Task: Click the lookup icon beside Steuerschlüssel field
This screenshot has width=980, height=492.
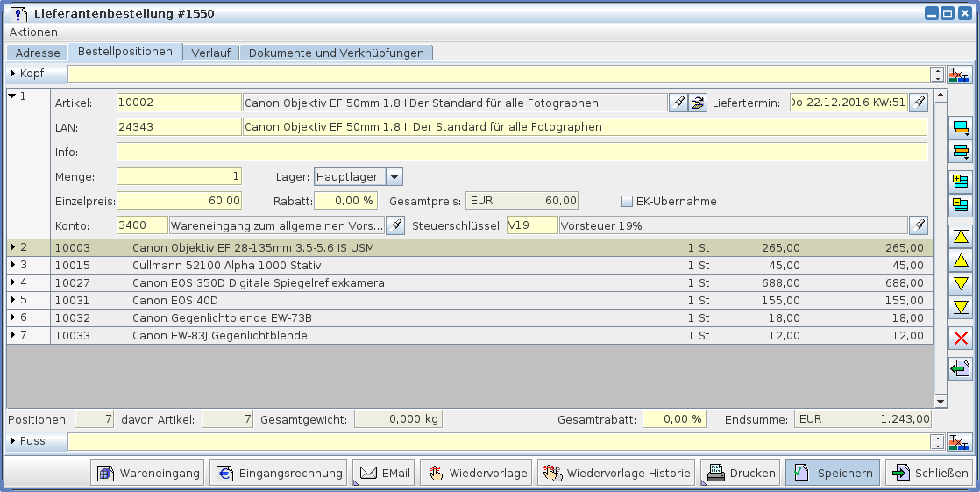Action: click(918, 225)
